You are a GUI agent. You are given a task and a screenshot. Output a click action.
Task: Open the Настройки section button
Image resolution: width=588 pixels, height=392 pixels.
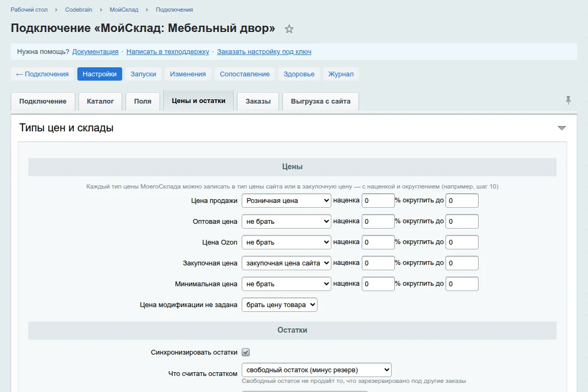point(100,74)
